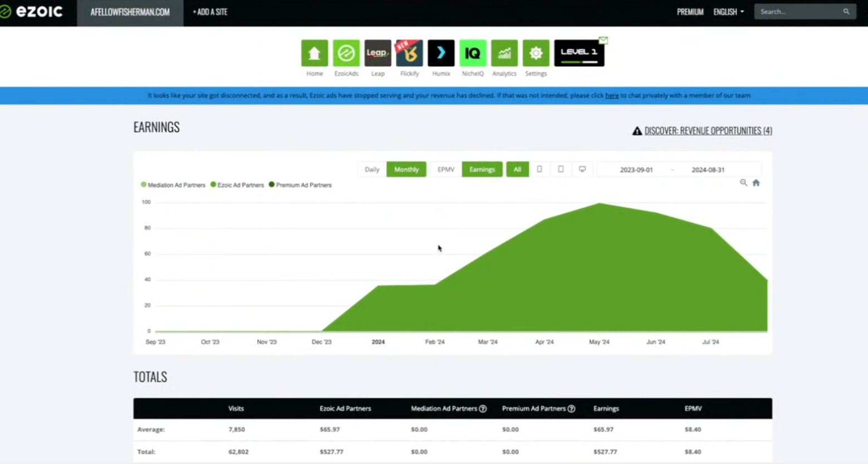Click the Average row label
Screen dimensions: 868x464
pyautogui.click(x=151, y=429)
